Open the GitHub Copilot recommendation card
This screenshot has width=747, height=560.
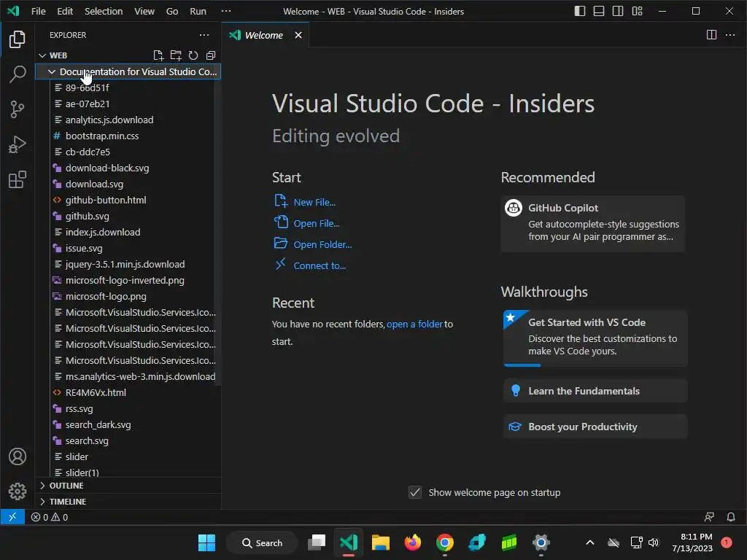592,223
